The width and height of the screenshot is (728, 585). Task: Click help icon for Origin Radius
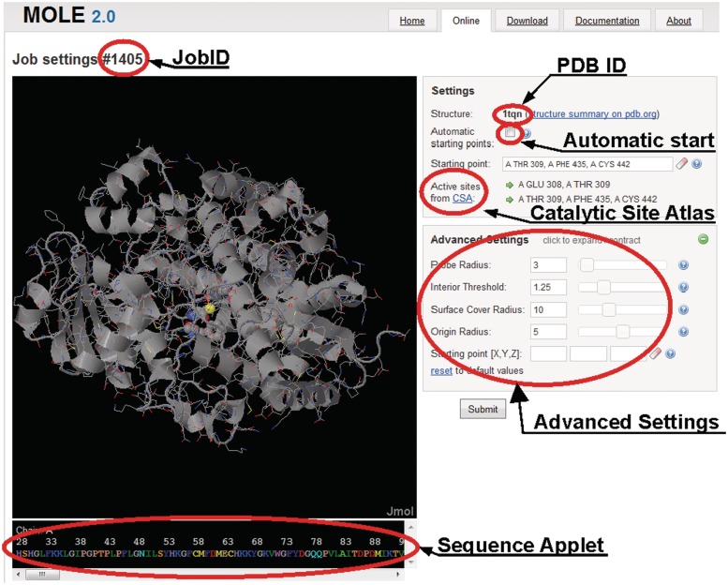point(683,332)
